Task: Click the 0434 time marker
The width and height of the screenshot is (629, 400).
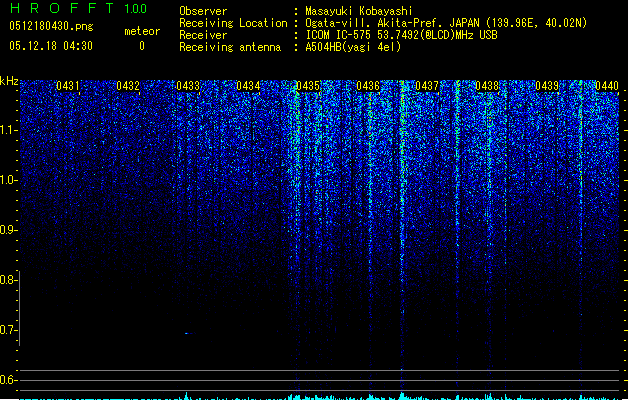Action: 248,85
